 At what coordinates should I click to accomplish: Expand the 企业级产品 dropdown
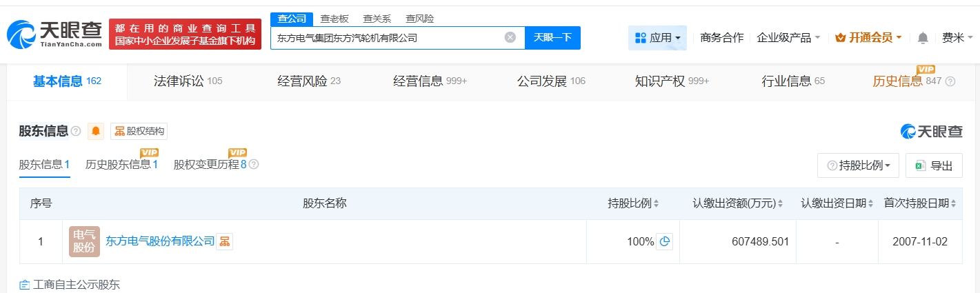[788, 38]
